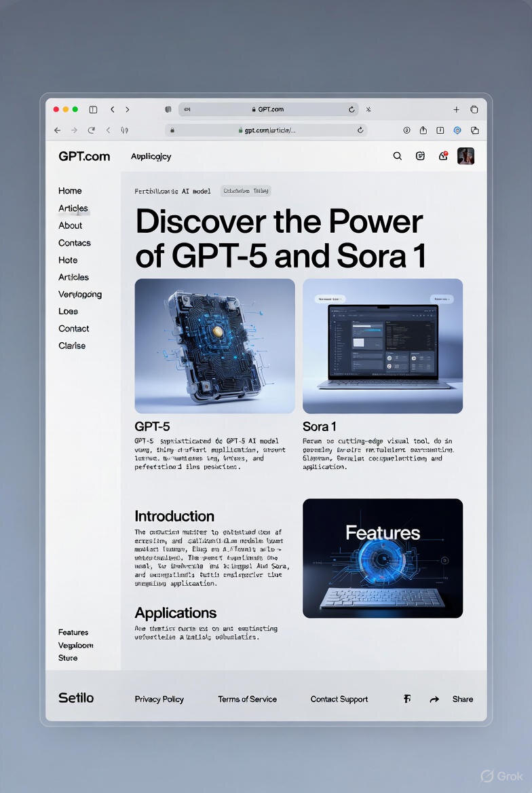Click the compose note icon beside search
The width and height of the screenshot is (532, 793).
(420, 155)
